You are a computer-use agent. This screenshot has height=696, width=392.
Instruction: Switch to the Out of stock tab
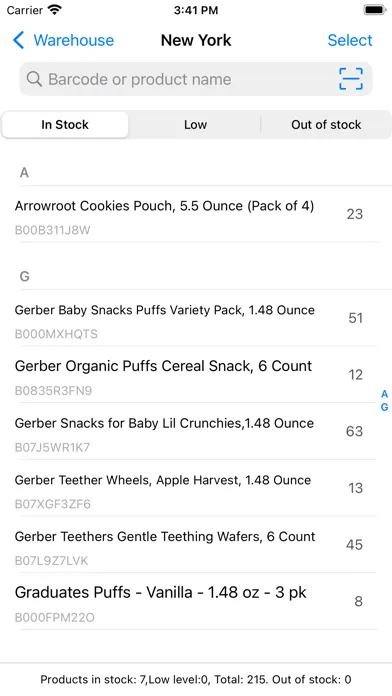click(326, 125)
